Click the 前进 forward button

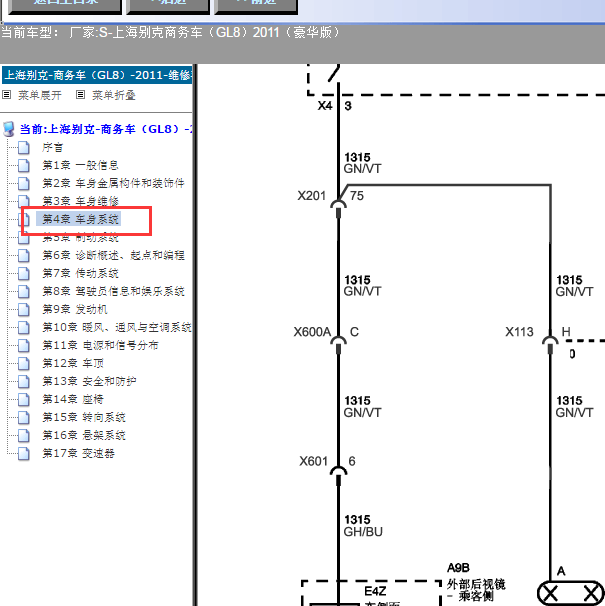[256, 7]
